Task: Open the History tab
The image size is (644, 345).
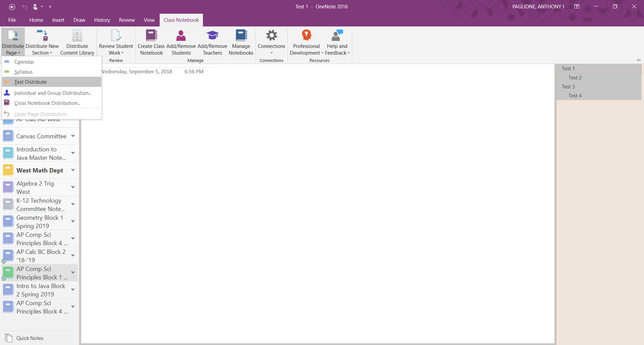Action: click(x=102, y=20)
